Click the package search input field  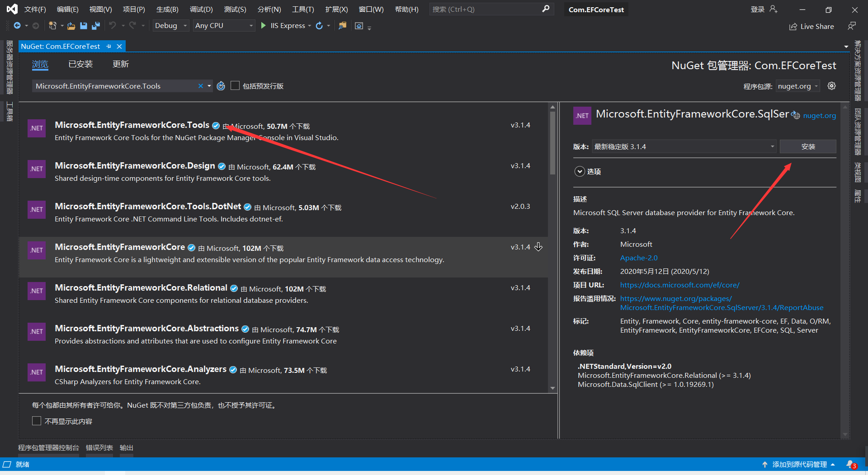[x=115, y=86]
